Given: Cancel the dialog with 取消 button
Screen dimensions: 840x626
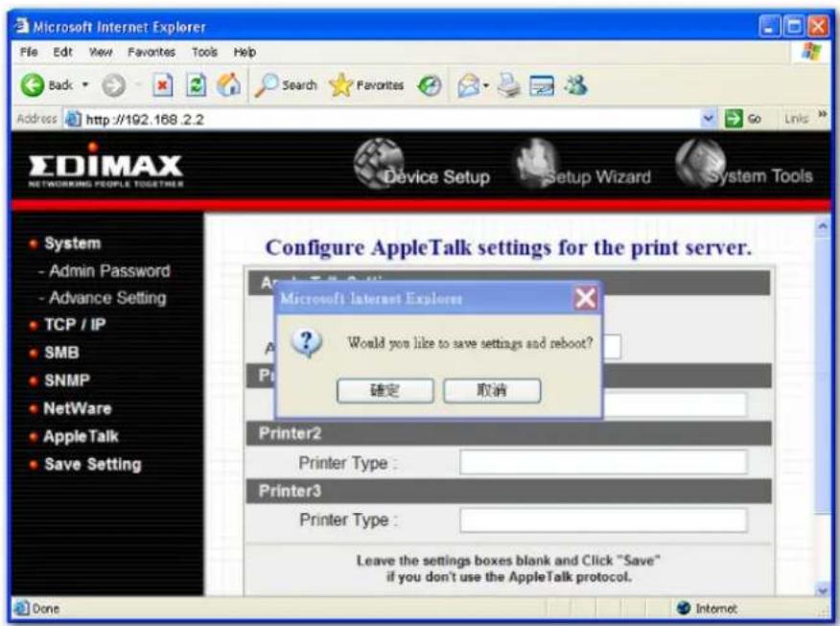Looking at the screenshot, I should 492,390.
